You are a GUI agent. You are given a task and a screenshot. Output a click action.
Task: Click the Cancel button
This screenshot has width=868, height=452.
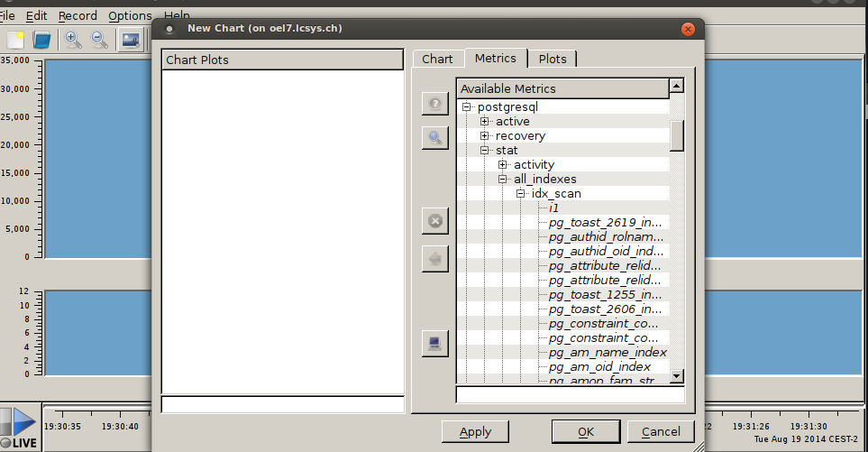[x=661, y=431]
